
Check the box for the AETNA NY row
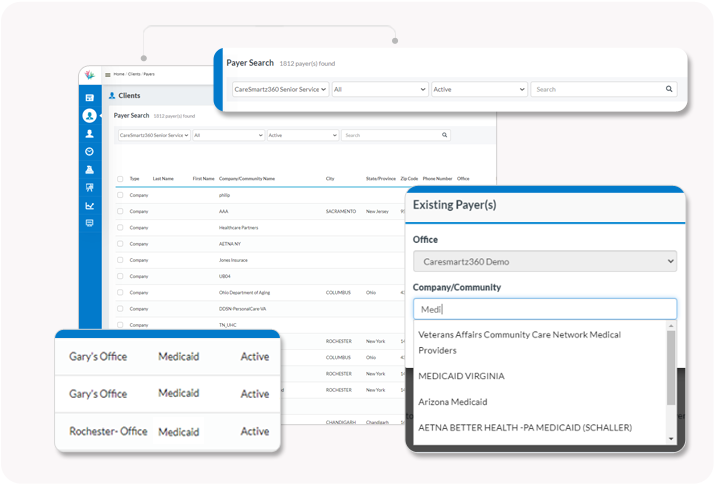[120, 244]
